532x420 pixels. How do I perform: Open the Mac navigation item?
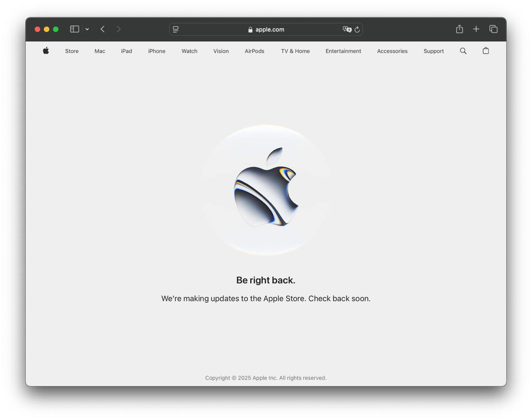100,51
